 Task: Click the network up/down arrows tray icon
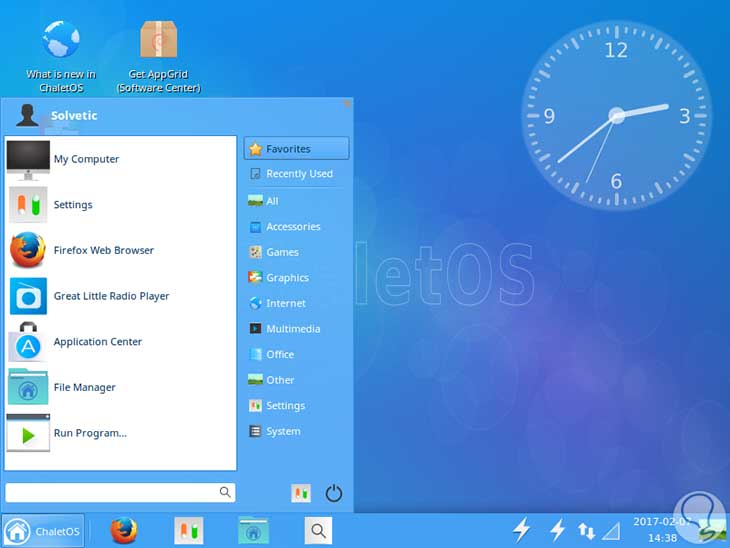pos(586,531)
